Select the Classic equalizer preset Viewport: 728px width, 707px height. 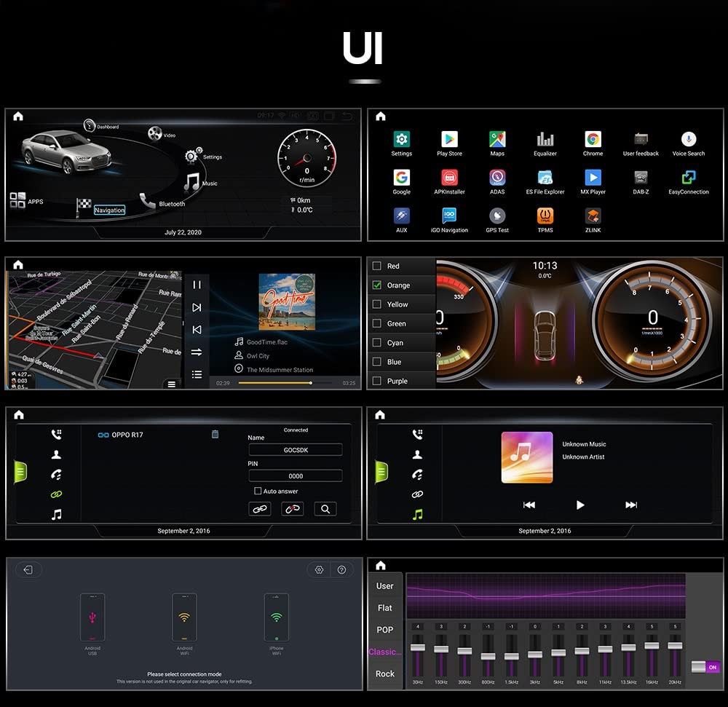[385, 652]
